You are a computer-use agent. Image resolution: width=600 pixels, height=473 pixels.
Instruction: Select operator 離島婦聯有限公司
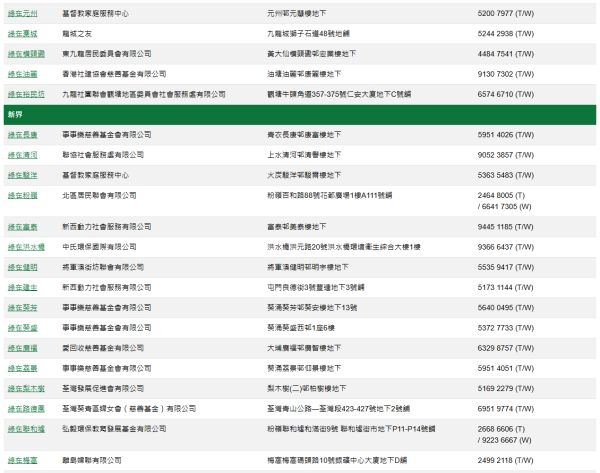(x=92, y=460)
